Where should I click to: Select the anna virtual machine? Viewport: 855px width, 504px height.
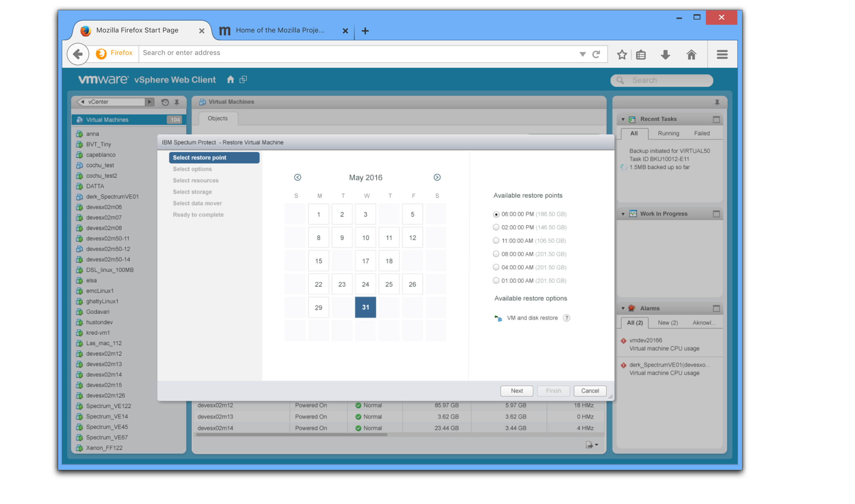pos(92,134)
